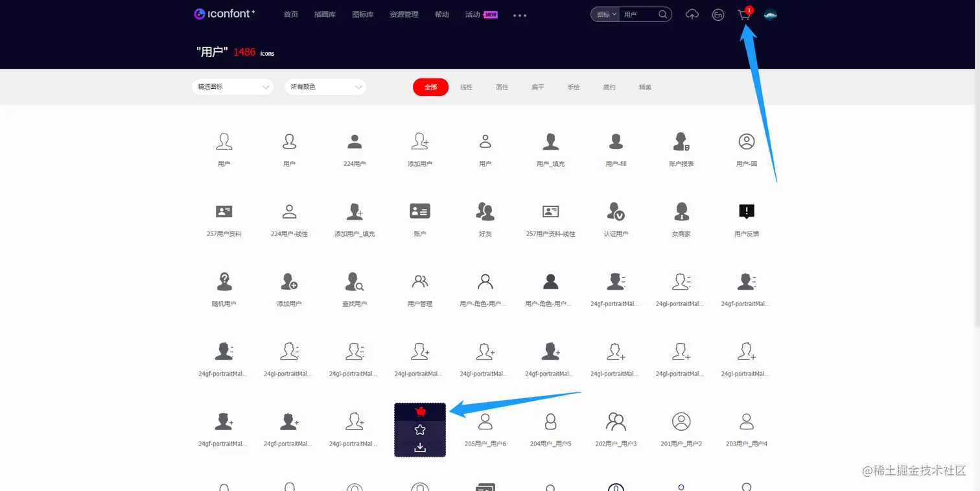Filter by 面性 style
The height and width of the screenshot is (491, 980).
[x=502, y=87]
